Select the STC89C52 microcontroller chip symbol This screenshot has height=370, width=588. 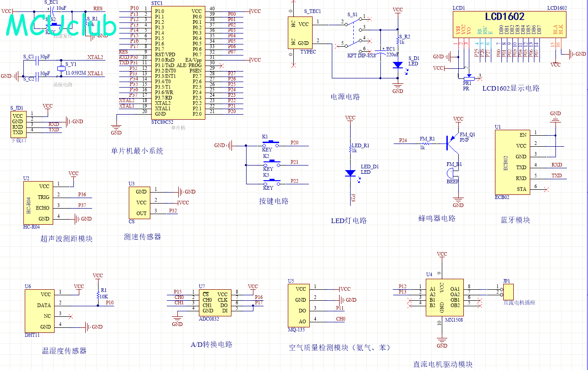tap(177, 63)
